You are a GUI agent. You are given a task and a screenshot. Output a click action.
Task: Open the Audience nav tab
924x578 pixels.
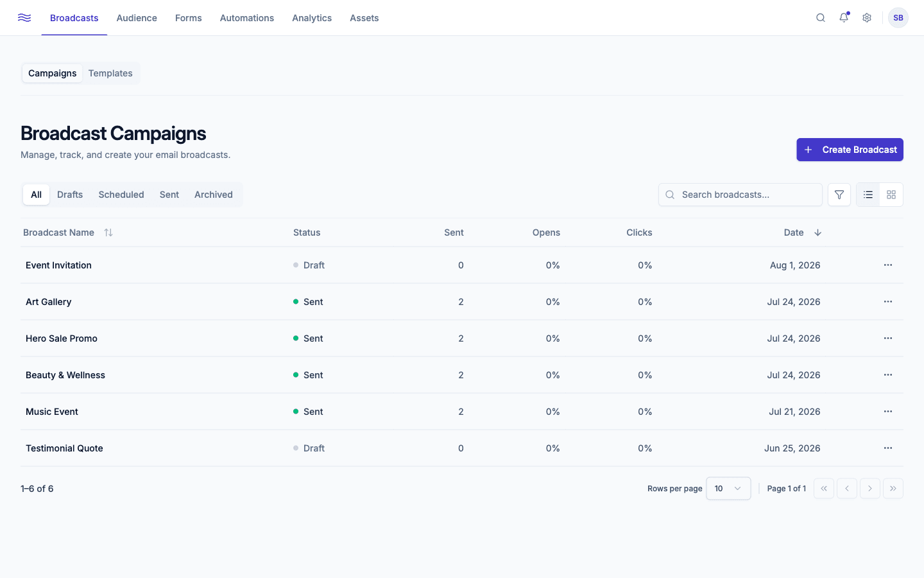pos(137,18)
